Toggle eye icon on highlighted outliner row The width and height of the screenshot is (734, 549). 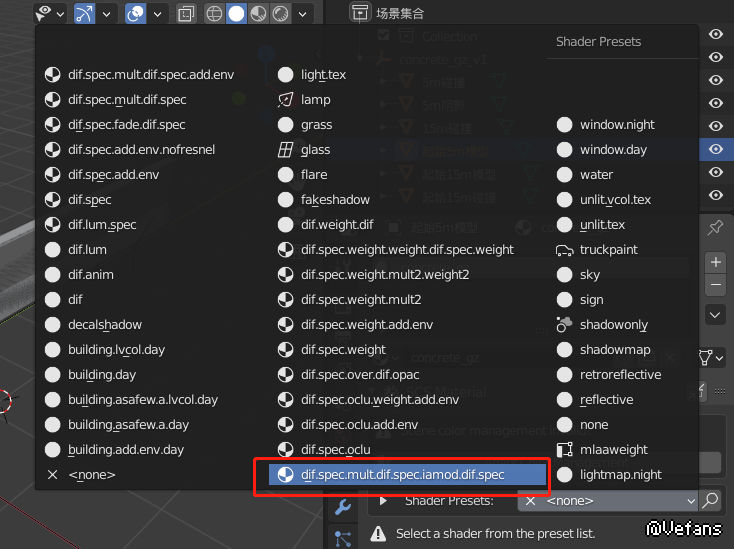coord(716,149)
